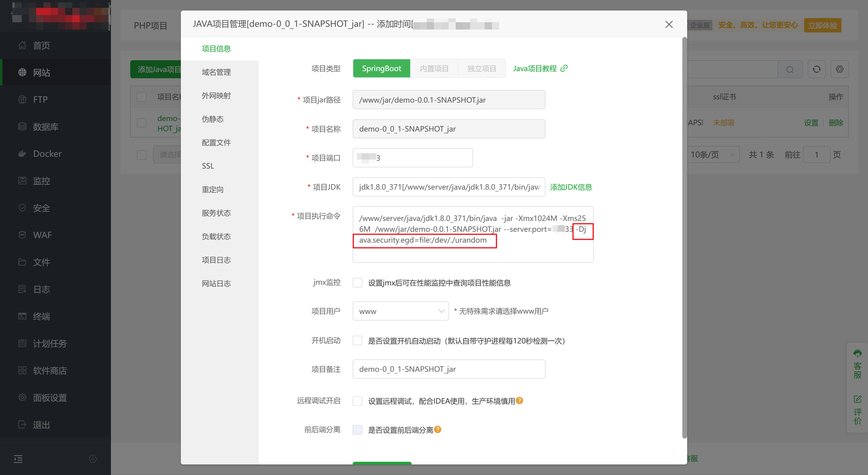Image resolution: width=868 pixels, height=475 pixels.
Task: Switch to the 域名管理 tab
Action: [x=216, y=72]
